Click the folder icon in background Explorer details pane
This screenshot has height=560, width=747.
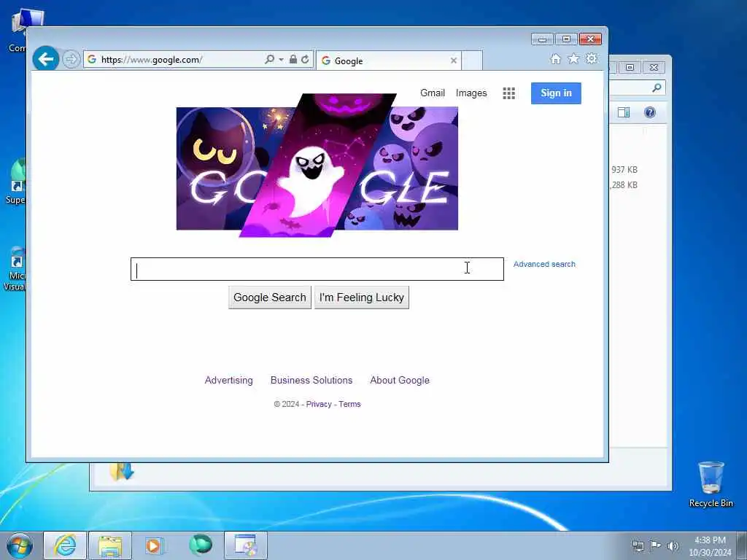click(x=122, y=472)
